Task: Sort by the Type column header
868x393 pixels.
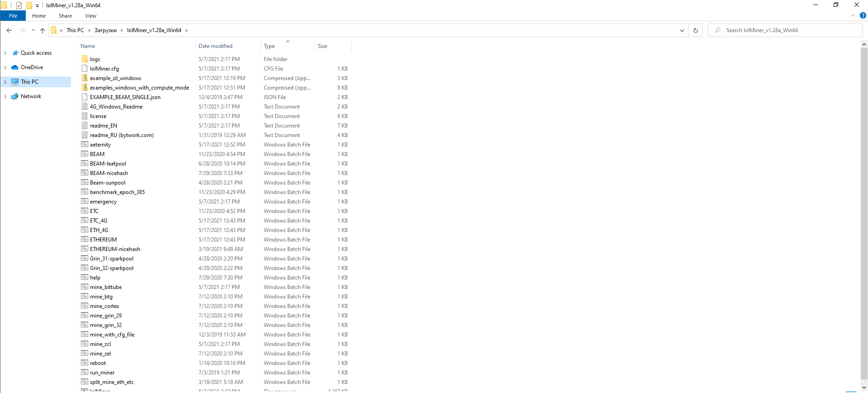Action: coord(269,46)
